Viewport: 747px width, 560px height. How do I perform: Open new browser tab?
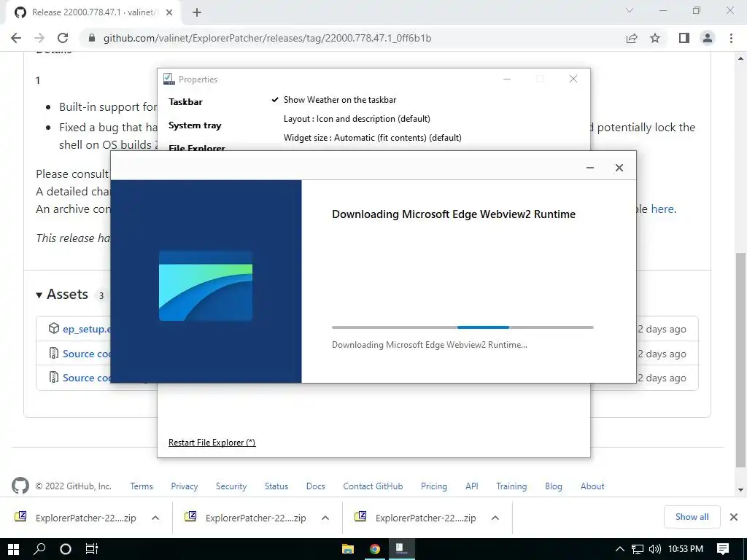(197, 12)
